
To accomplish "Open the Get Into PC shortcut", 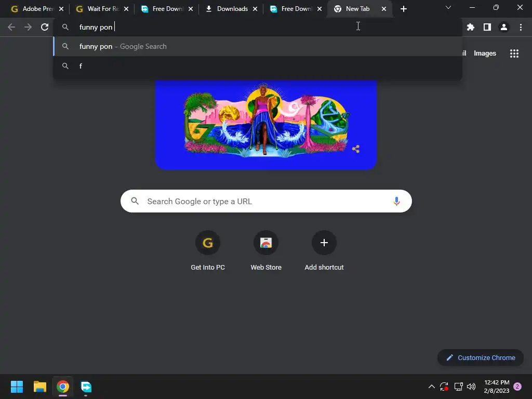I will click(208, 251).
